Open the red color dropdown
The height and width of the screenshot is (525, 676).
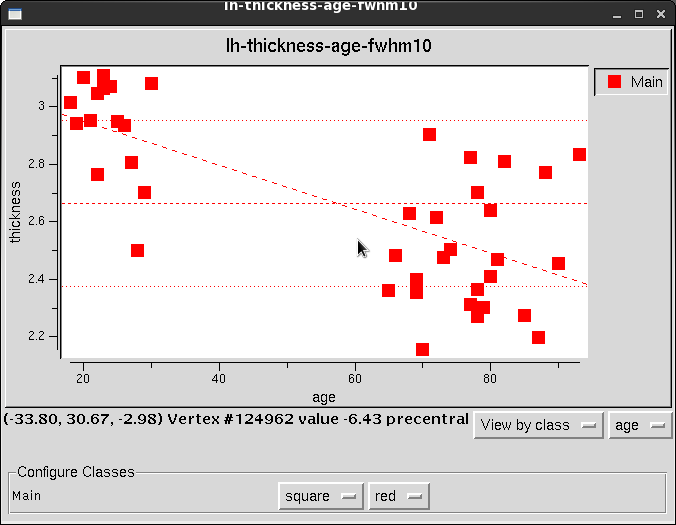pyautogui.click(x=397, y=495)
